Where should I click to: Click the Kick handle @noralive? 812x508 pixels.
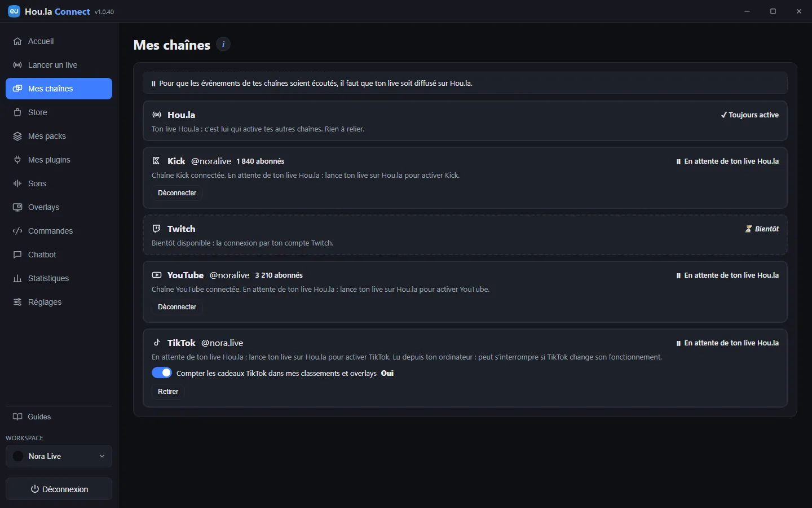pos(211,161)
